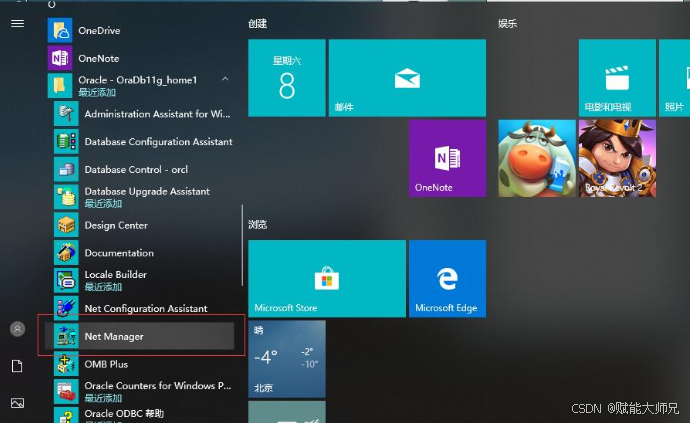The image size is (690, 423).
Task: Click the OneNote app icon in list
Action: coord(60,58)
